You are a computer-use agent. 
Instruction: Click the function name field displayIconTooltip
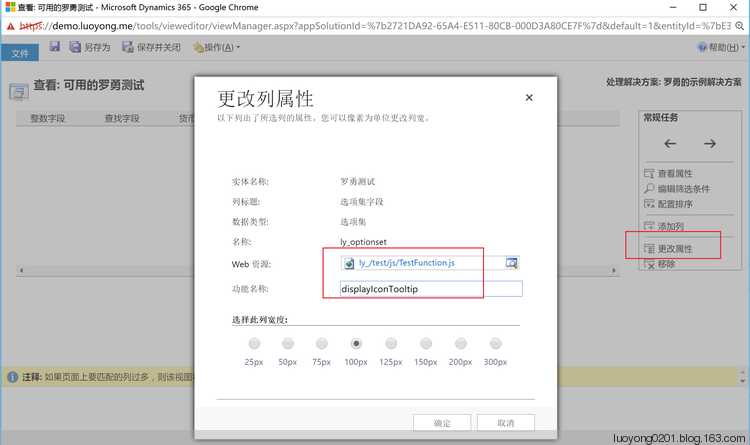coord(431,289)
